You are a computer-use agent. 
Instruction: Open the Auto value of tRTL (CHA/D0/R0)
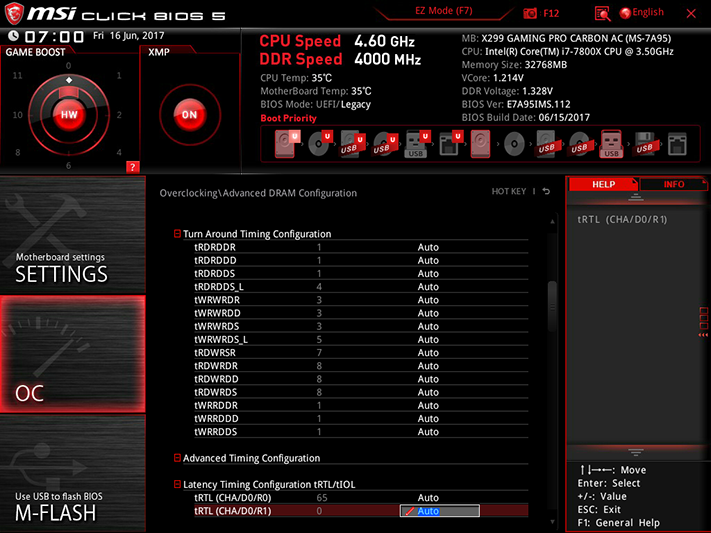[428, 498]
